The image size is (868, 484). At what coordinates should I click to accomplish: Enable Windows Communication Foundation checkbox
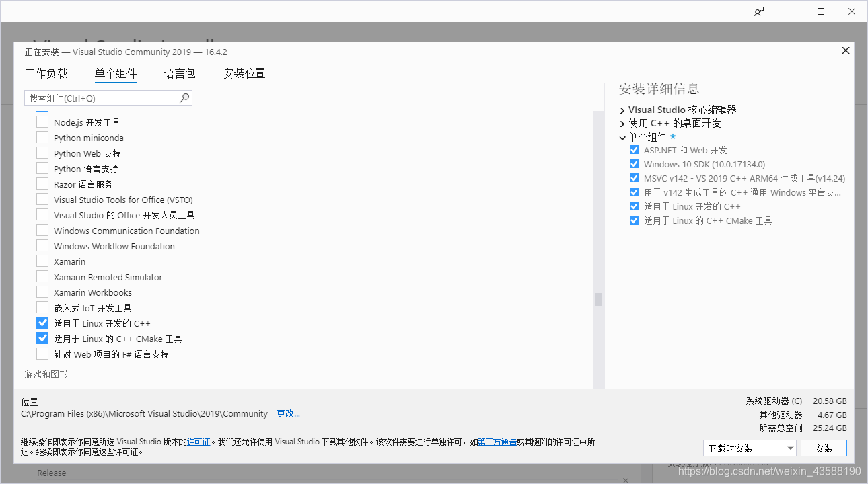42,231
